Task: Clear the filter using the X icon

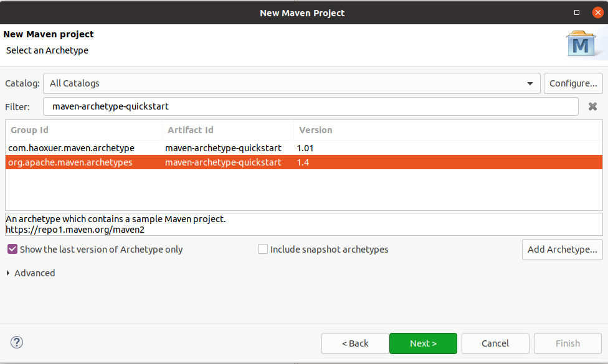Action: (x=592, y=106)
